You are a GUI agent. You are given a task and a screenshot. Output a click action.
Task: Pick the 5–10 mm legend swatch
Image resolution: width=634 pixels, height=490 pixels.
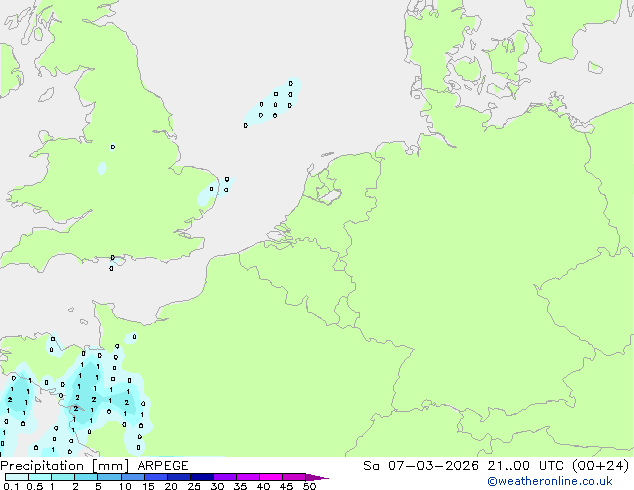point(109,477)
